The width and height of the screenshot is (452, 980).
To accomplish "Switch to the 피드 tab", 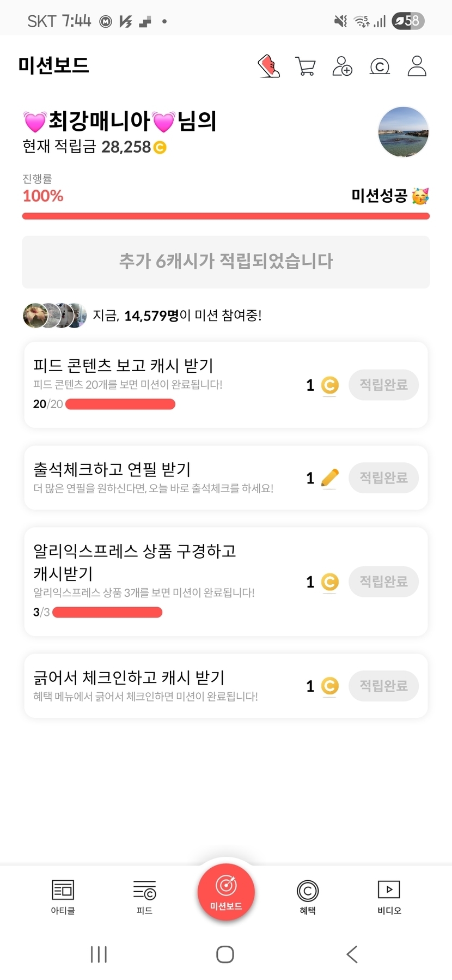I will point(144,896).
